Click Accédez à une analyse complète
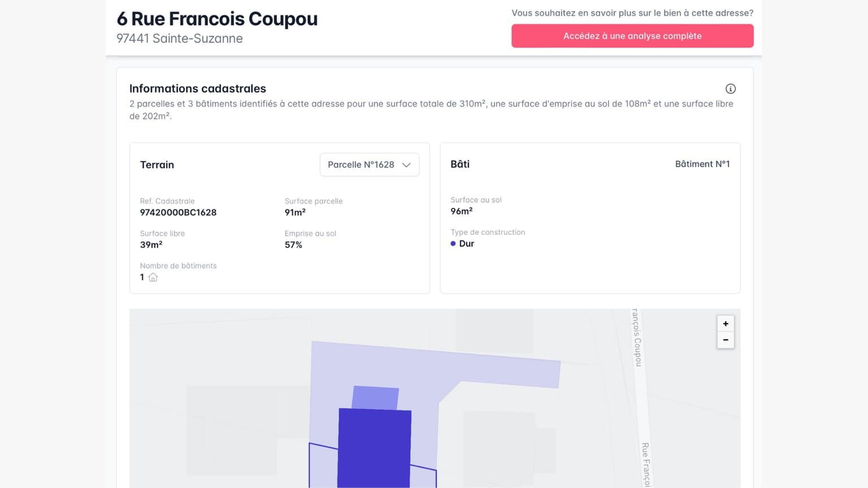 pos(632,36)
